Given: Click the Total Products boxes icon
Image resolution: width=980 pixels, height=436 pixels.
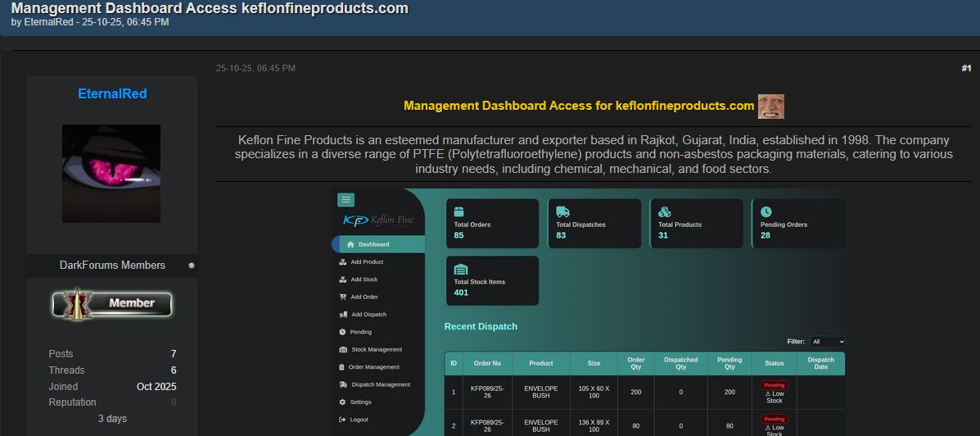Looking at the screenshot, I should [665, 211].
